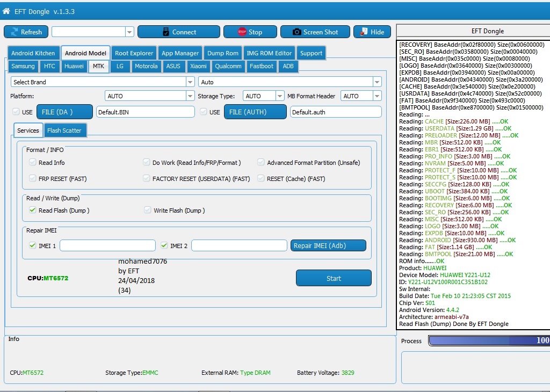
Task: Switch to Dump Rom tab
Action: point(223,53)
